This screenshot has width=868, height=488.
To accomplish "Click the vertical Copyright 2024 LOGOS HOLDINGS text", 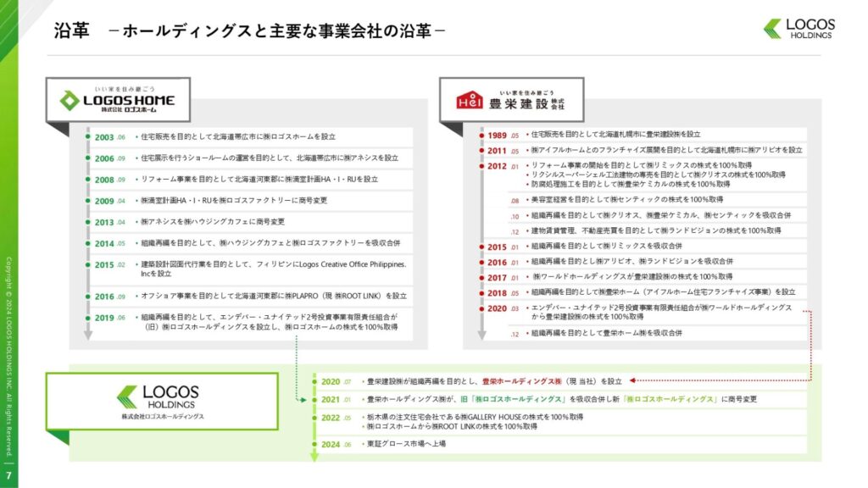I will click(8, 357).
